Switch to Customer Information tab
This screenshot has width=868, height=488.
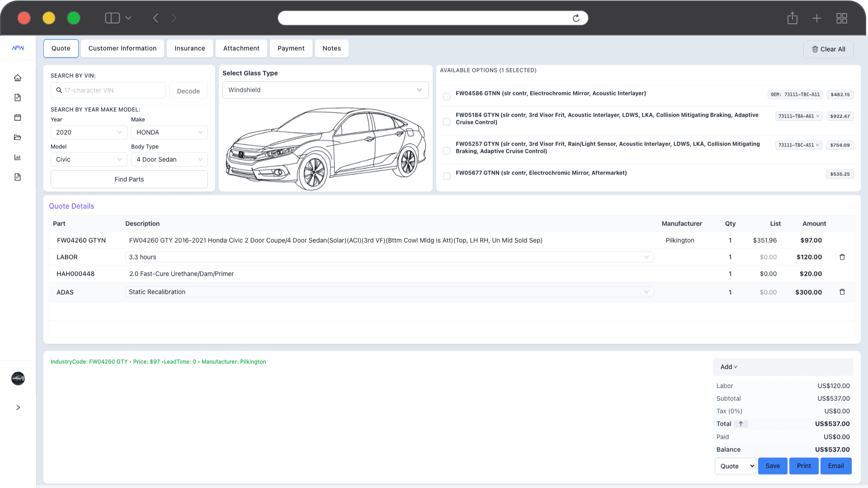[123, 48]
